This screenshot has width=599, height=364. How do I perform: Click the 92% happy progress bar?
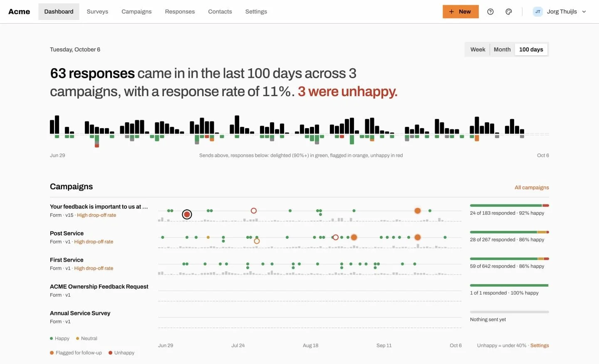(x=510, y=206)
